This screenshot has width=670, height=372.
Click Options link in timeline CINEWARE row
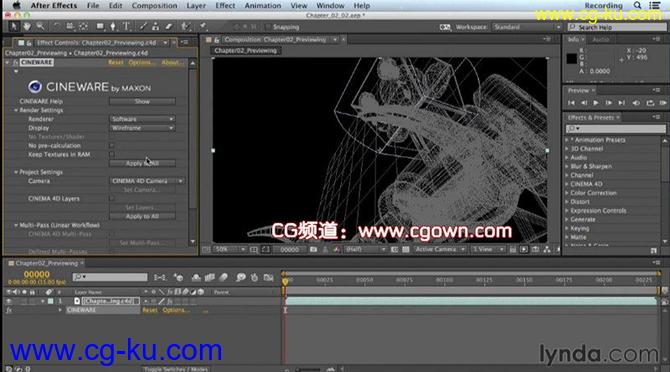(176, 310)
